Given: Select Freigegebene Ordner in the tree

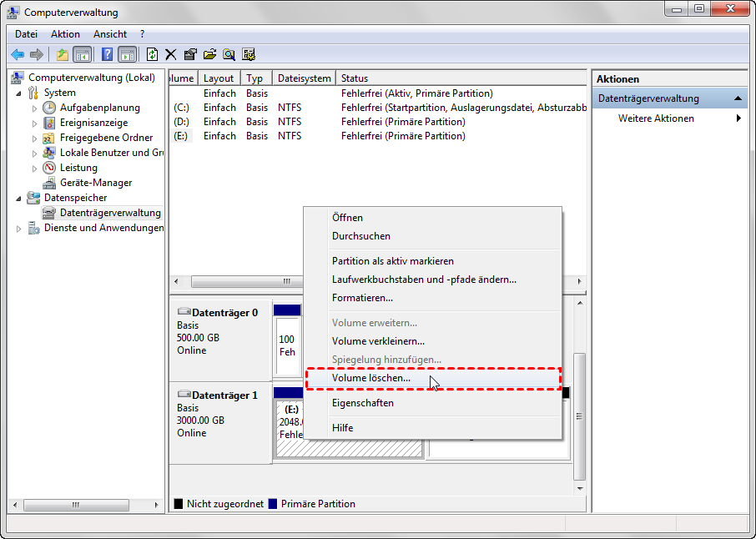Looking at the screenshot, I should pyautogui.click(x=106, y=138).
